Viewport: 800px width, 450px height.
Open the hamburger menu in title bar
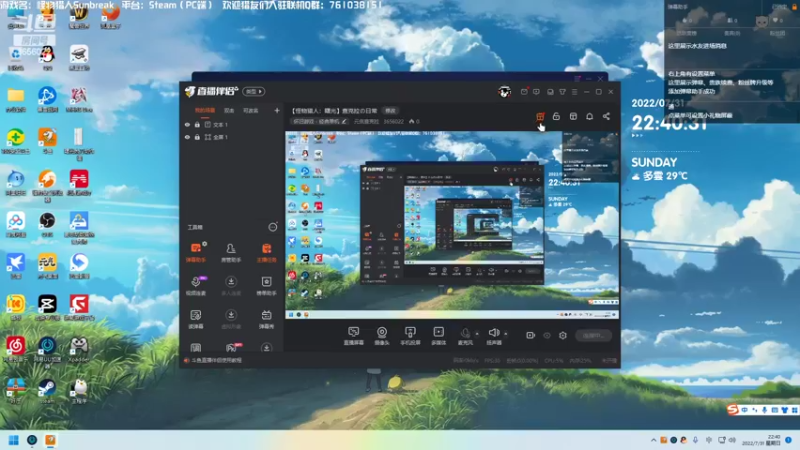pyautogui.click(x=574, y=92)
